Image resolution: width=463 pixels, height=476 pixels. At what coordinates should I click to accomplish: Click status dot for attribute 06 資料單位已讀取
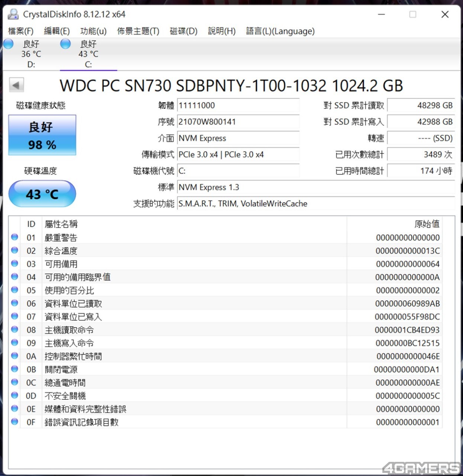[x=14, y=303]
